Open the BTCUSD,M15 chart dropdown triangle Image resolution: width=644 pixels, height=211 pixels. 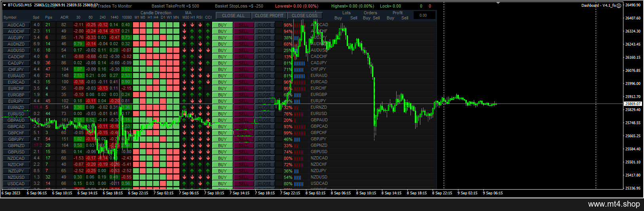(4, 5)
